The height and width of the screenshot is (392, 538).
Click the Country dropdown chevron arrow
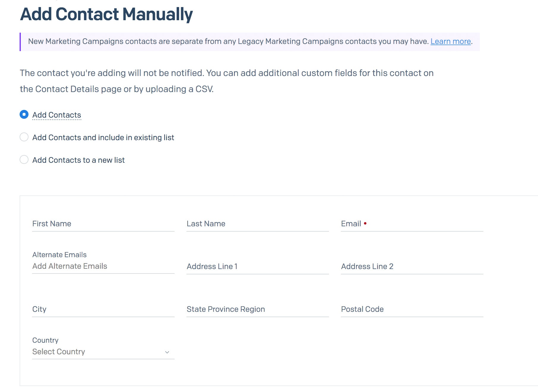pyautogui.click(x=167, y=352)
